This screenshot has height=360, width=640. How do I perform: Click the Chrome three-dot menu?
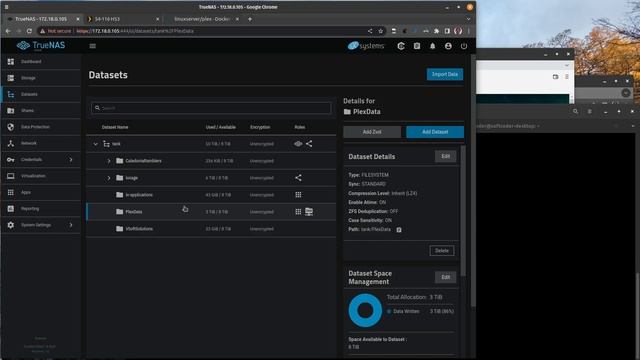469,31
